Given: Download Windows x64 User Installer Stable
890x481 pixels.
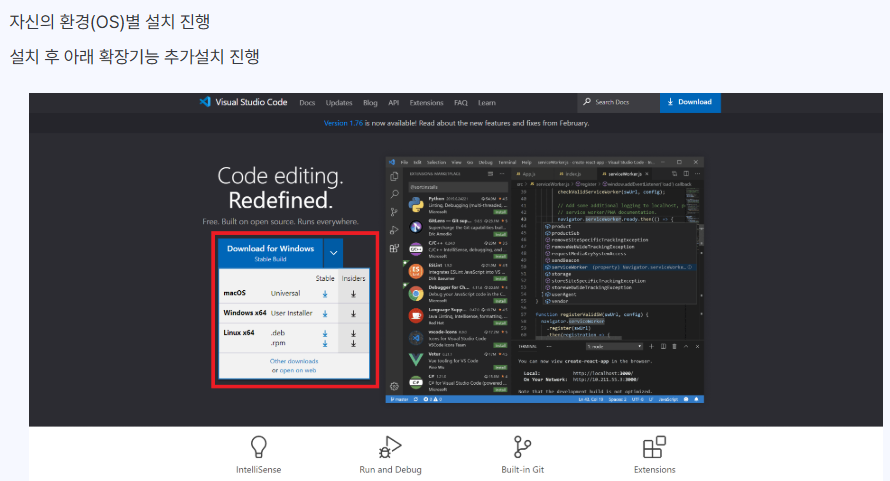Looking at the screenshot, I should (325, 313).
